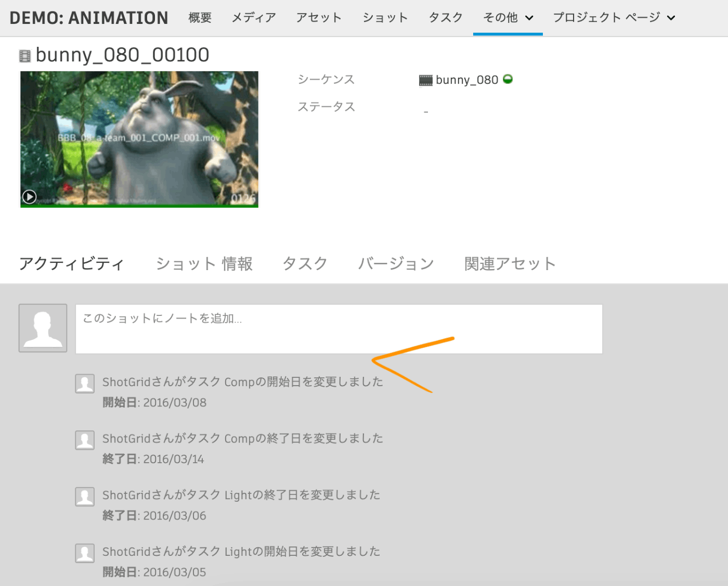Click avatar of Comp 終了日 change entry
The height and width of the screenshot is (586, 728).
pyautogui.click(x=85, y=440)
